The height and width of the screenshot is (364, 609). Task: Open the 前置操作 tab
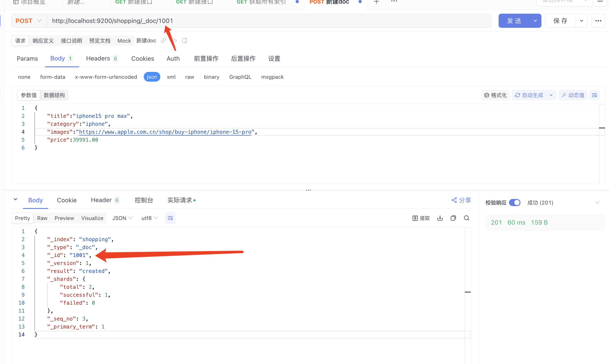(206, 59)
